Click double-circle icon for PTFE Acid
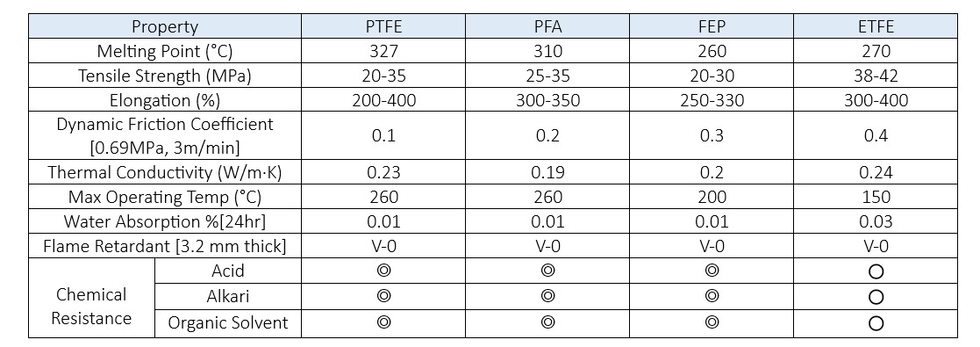Viewport: 980px width, 347px height. pyautogui.click(x=383, y=271)
